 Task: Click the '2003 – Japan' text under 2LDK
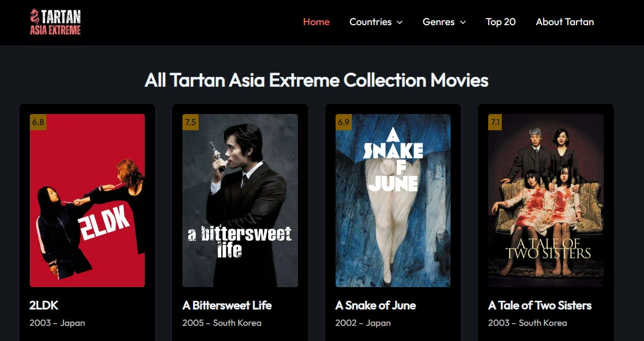click(x=57, y=323)
